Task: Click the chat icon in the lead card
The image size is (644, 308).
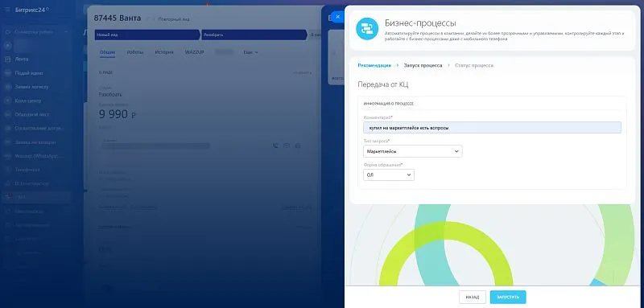Action: (x=298, y=146)
